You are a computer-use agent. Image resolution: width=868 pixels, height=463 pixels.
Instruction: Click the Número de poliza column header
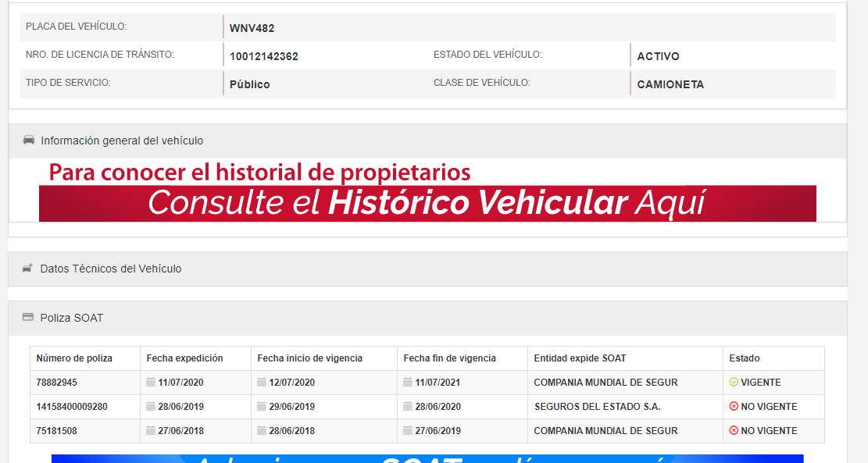click(74, 358)
